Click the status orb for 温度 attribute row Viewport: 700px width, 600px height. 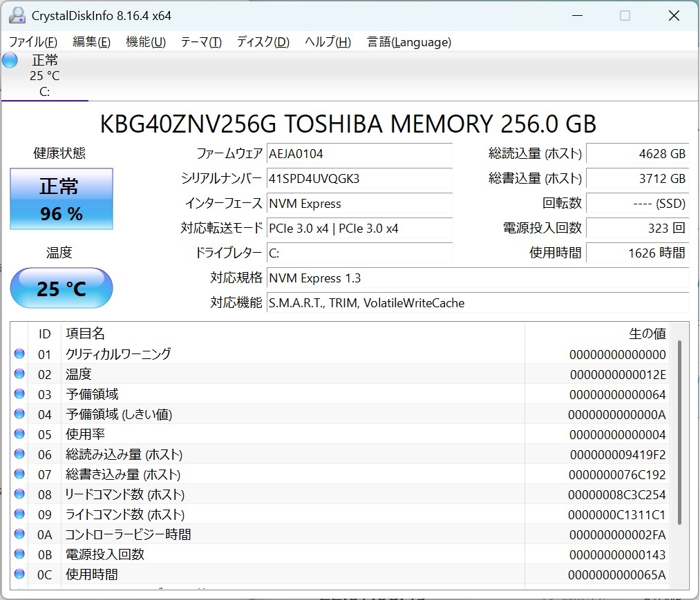tap(19, 374)
